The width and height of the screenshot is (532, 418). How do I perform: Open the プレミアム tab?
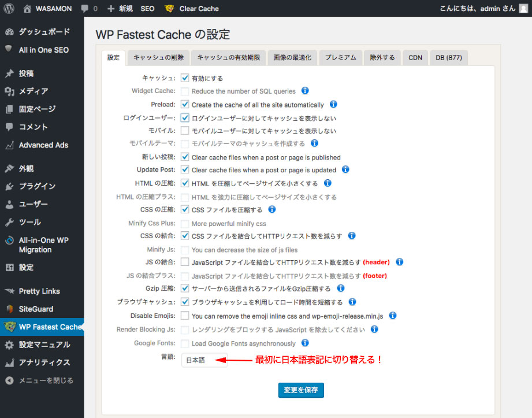coord(341,58)
